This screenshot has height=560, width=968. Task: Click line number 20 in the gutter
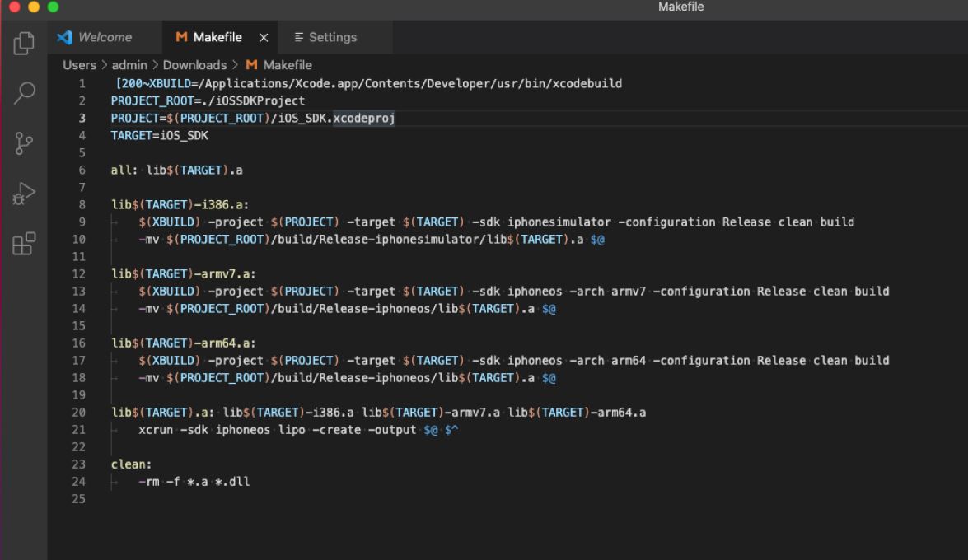pyautogui.click(x=78, y=412)
